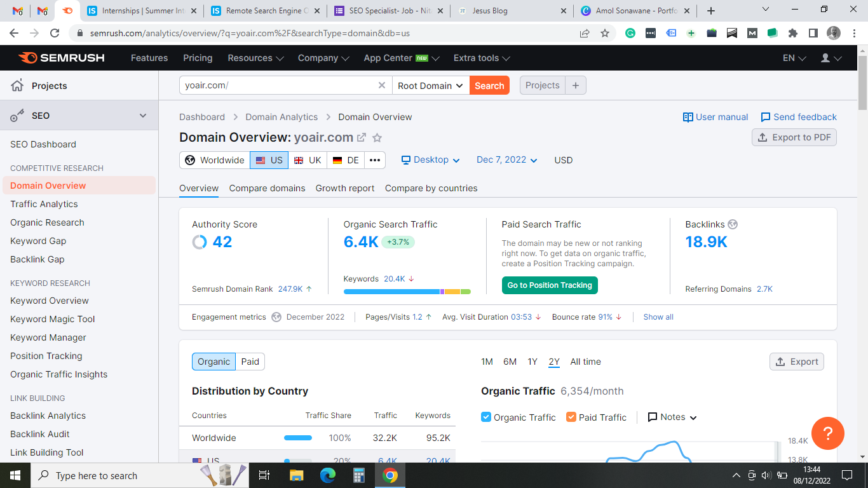Click Go to Position Tracking button
This screenshot has width=868, height=488.
tap(550, 285)
